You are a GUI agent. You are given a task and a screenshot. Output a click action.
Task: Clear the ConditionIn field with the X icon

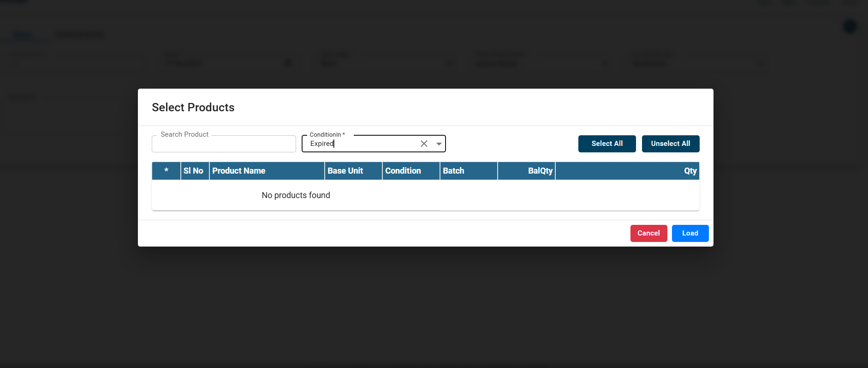pyautogui.click(x=424, y=144)
